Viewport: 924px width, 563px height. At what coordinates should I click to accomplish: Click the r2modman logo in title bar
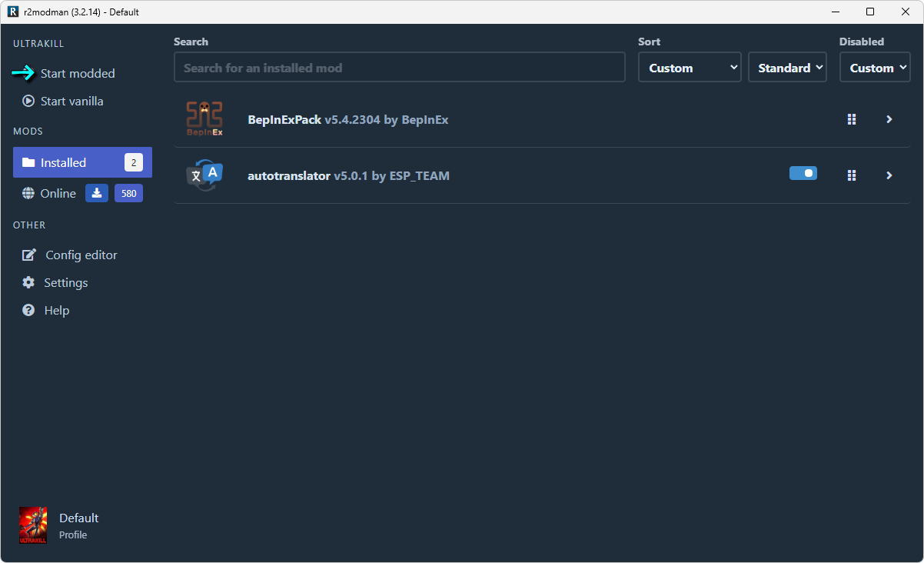[x=12, y=12]
